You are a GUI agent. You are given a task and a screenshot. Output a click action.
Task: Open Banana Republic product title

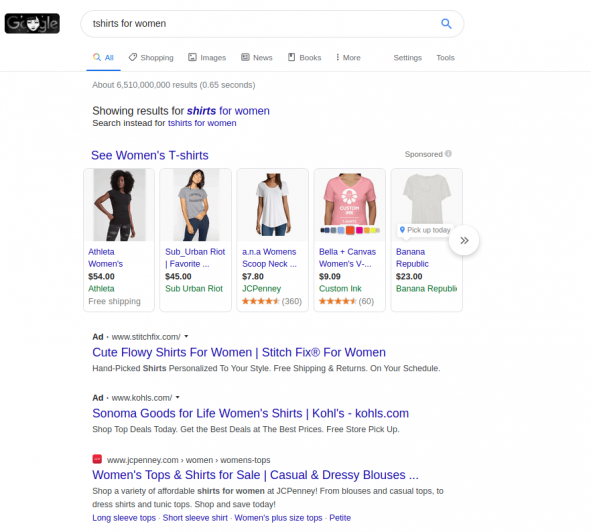(412, 258)
